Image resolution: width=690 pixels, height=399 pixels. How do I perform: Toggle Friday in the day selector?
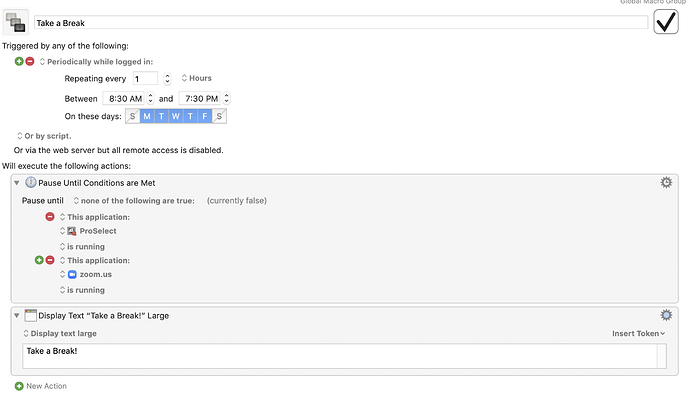205,117
